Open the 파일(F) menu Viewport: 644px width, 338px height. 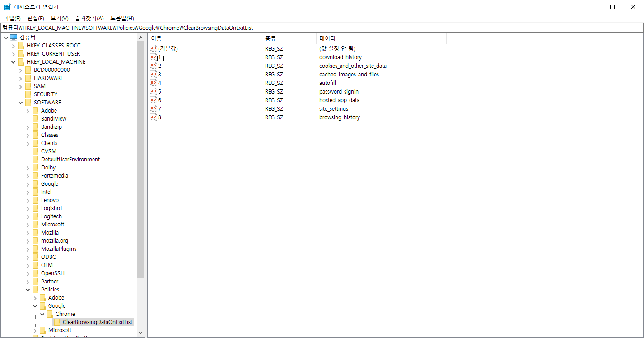12,18
